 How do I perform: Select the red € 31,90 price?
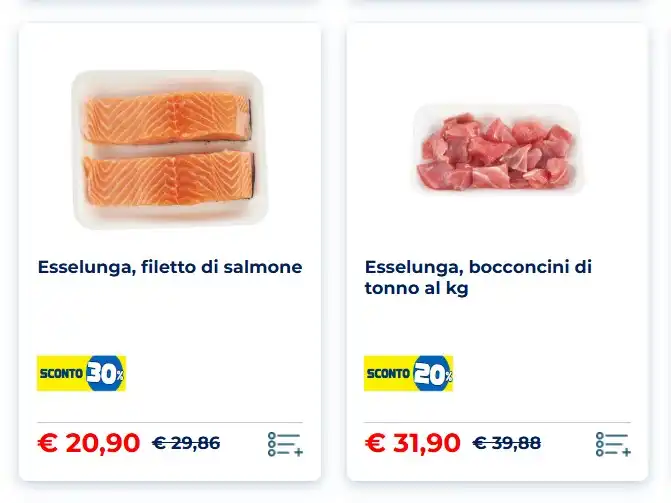pos(413,443)
